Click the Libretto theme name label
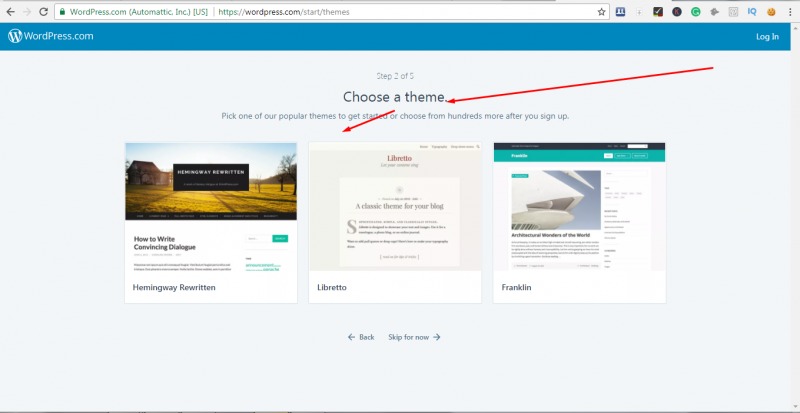This screenshot has width=800, height=413. tap(332, 287)
